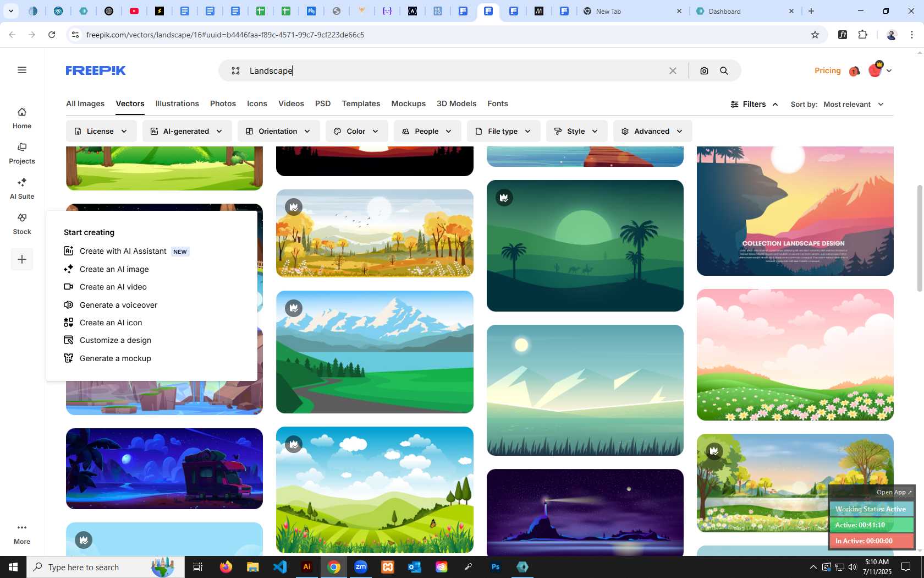Switch to the Dashboard browser tab

(x=745, y=11)
